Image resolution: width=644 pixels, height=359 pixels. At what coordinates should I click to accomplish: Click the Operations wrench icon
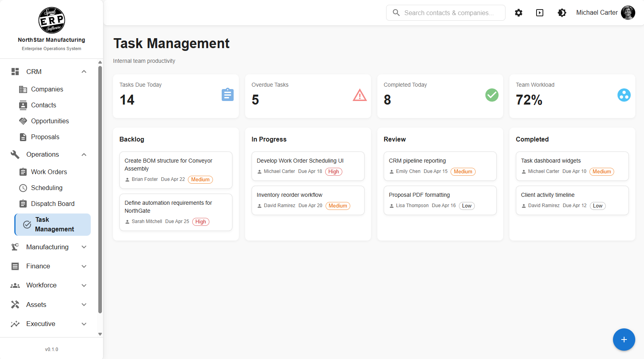pyautogui.click(x=15, y=154)
